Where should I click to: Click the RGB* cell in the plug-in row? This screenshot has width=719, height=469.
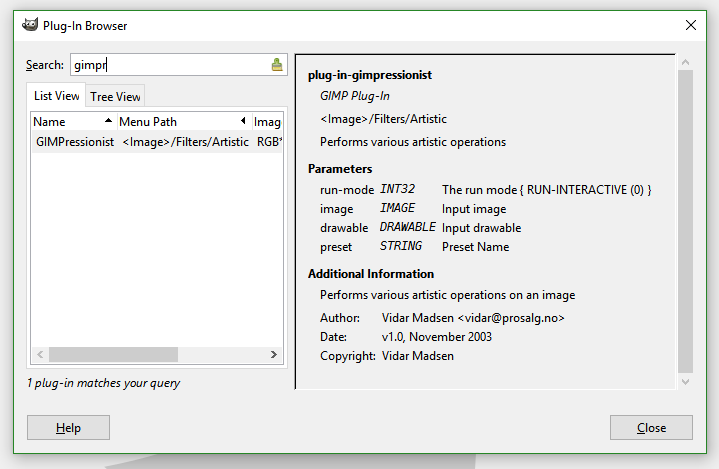pos(269,142)
